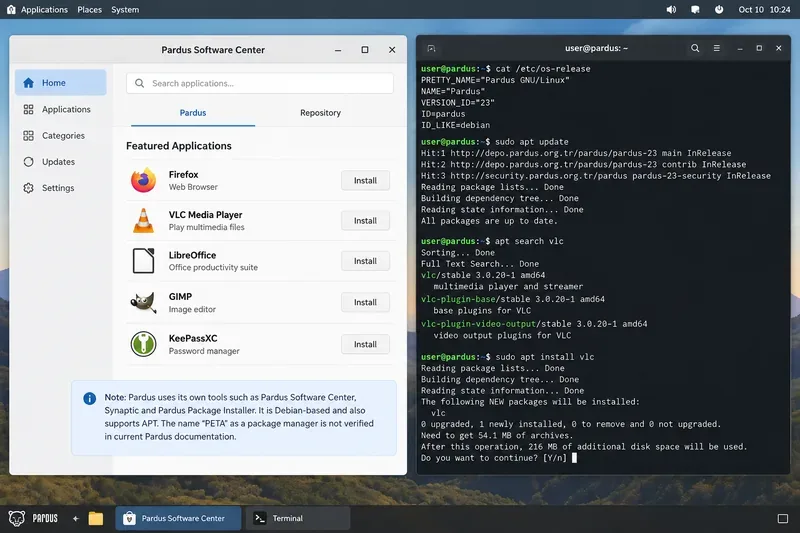Click 'apt search vlc' command text
The image size is (800, 533).
point(530,241)
